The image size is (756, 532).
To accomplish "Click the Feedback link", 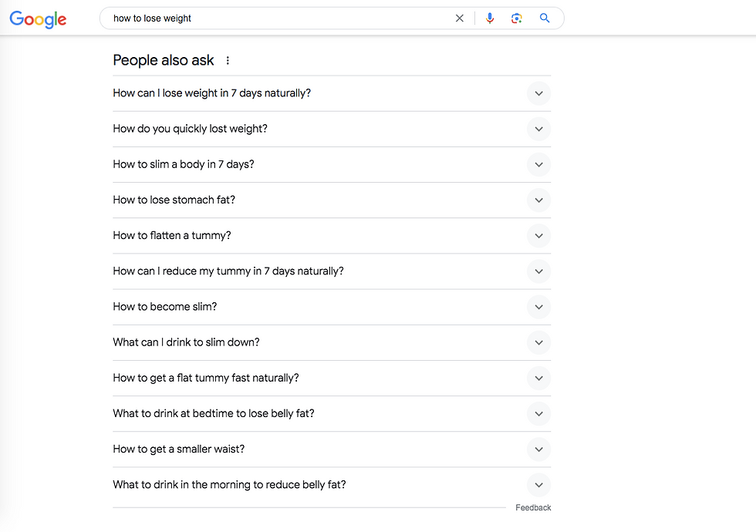I will (x=533, y=507).
